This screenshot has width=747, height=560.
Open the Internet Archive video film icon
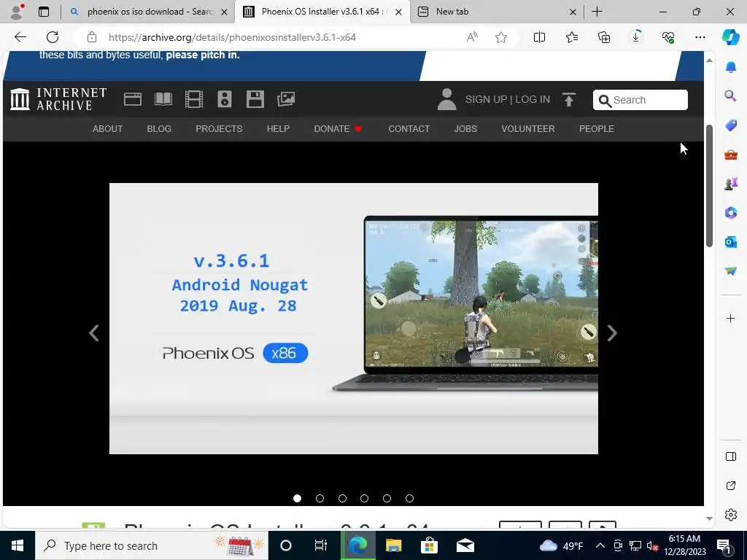[x=194, y=99]
